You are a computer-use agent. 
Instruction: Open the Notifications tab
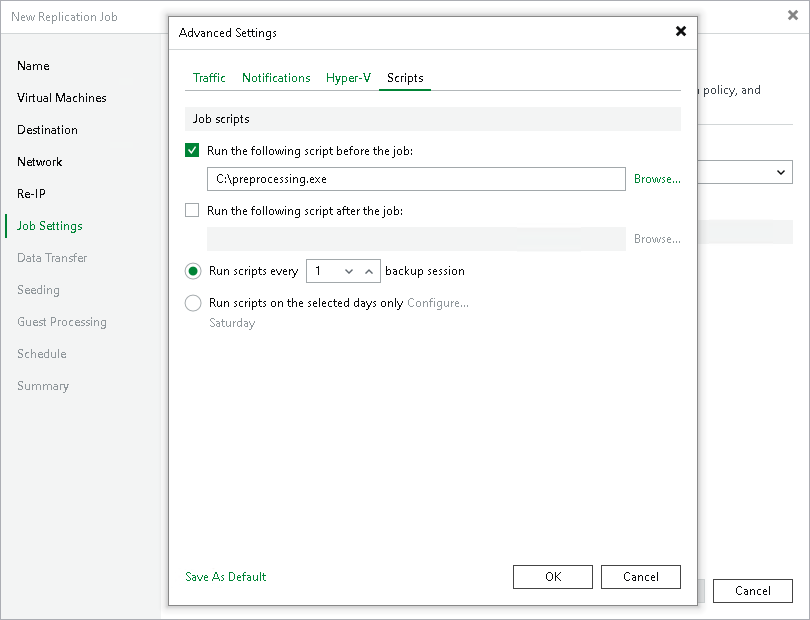pos(276,78)
